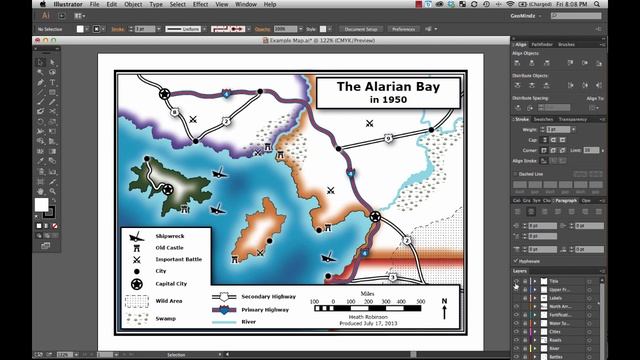Open the GeoMindz workspace switcher
The image size is (640, 360).
pos(527,16)
